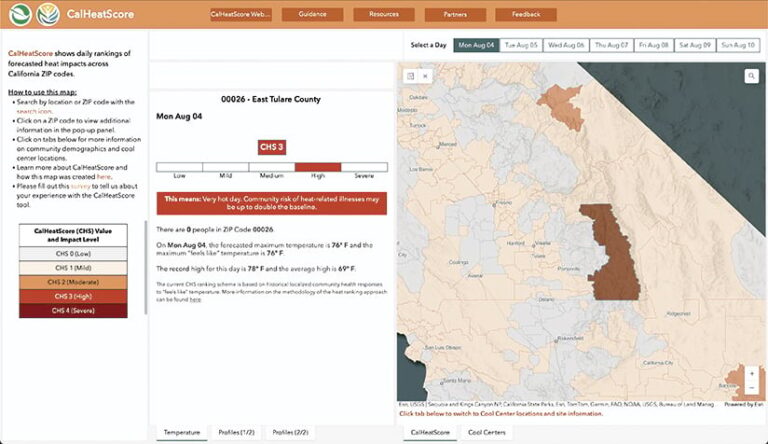The image size is (768, 444).
Task: Open the Partners header button
Action: click(455, 14)
